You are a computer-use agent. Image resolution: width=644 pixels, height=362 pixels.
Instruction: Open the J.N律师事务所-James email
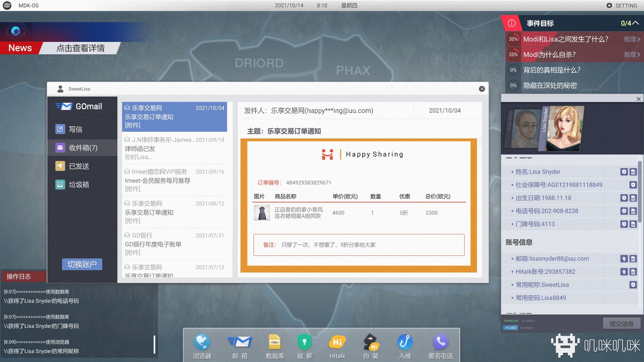(x=174, y=148)
